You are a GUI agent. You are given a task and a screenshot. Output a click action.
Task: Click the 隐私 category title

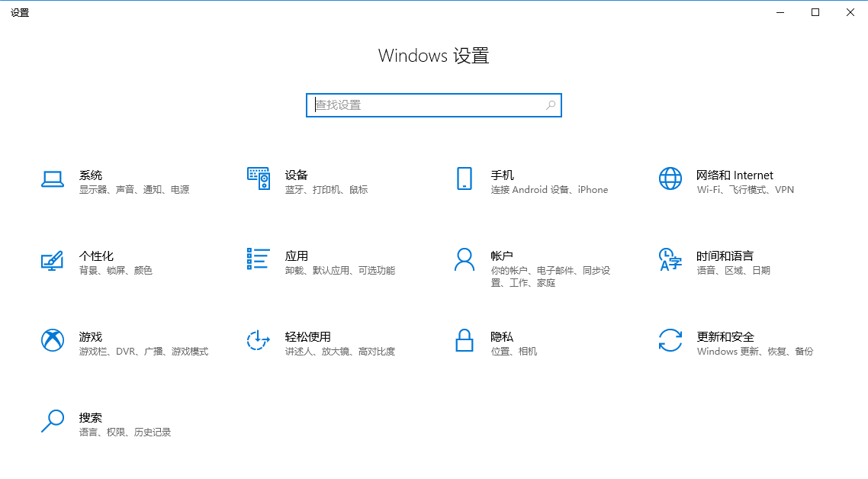tap(502, 337)
